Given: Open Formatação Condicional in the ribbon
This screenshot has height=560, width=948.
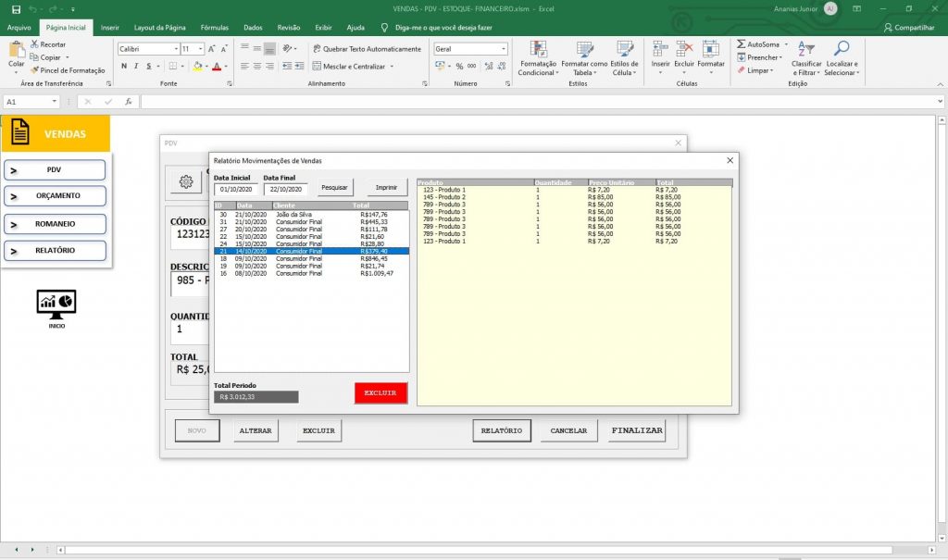Looking at the screenshot, I should pos(540,57).
